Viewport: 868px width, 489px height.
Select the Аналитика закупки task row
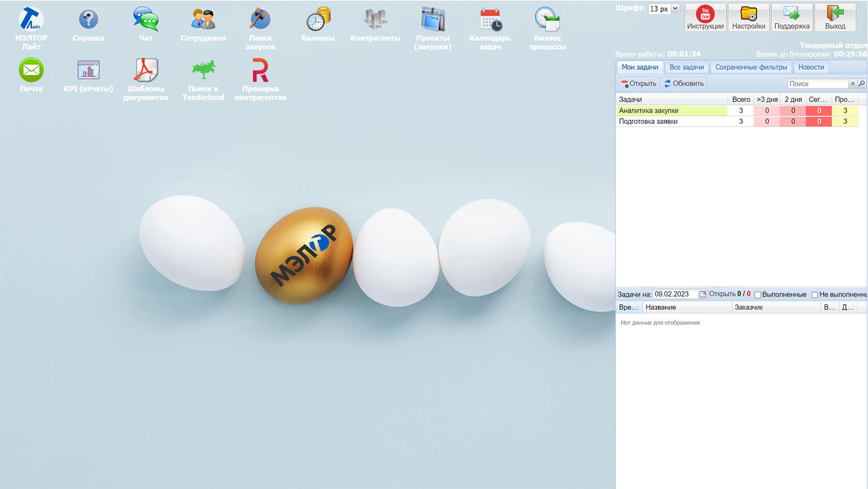tap(737, 111)
